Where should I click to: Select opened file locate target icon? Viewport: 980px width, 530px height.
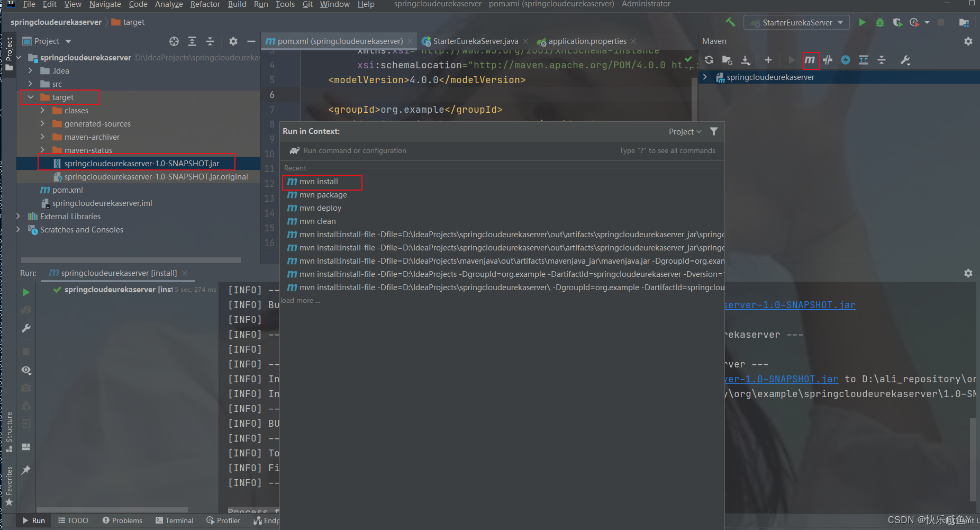(x=174, y=41)
